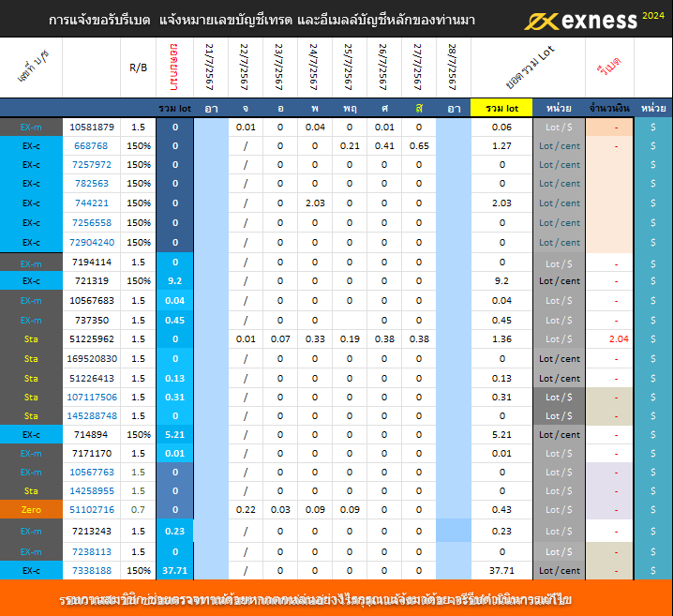Click the 'พฤ' Thursday day header
The width and height of the screenshot is (673, 616).
(x=350, y=108)
